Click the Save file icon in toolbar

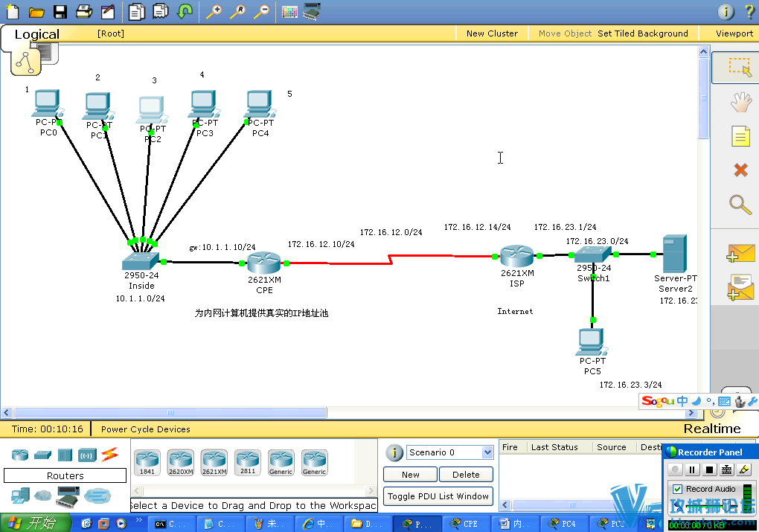point(60,12)
